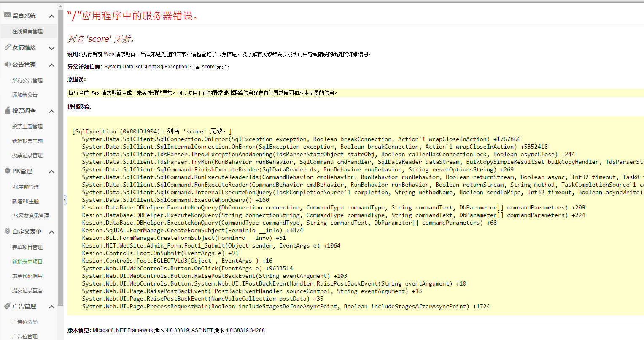
Task: Click the 广告管理 section heading
Action: click(24, 306)
